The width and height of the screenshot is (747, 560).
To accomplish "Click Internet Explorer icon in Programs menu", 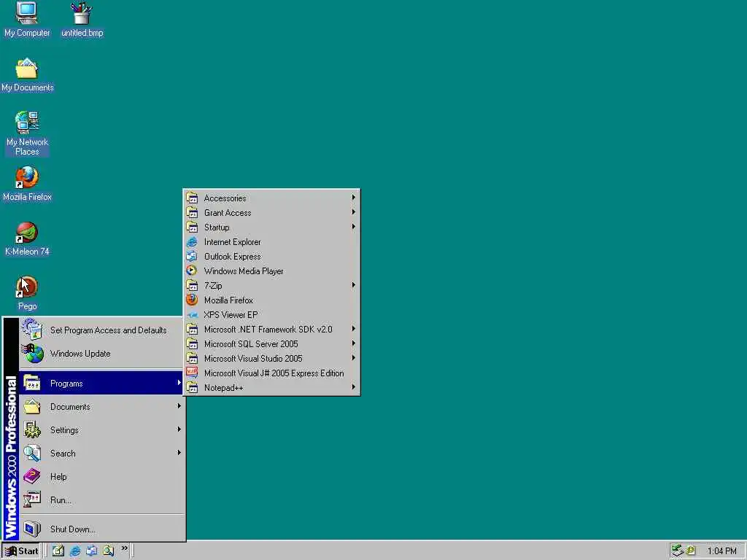I will [192, 242].
